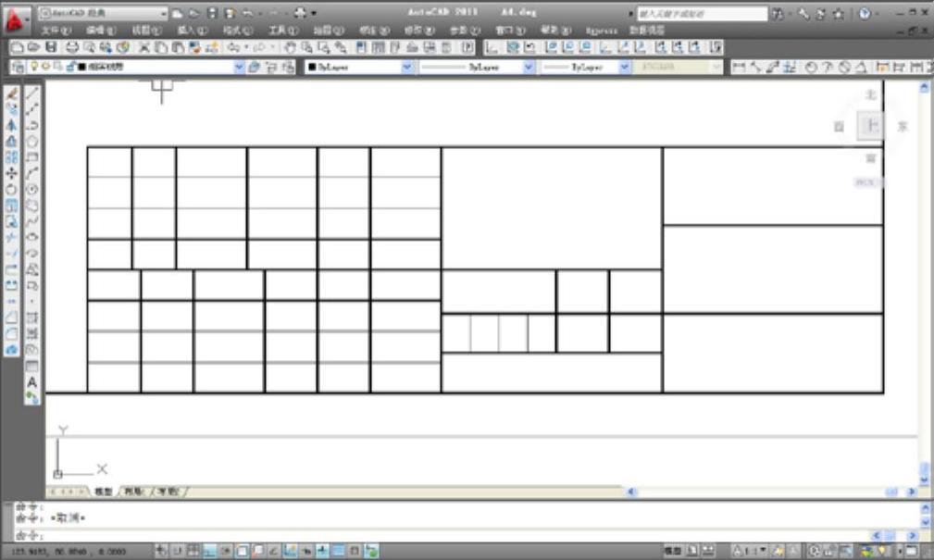Screen dimensions: 934x560
Task: Click the Save icon in standard toolbar
Action: pos(51,47)
